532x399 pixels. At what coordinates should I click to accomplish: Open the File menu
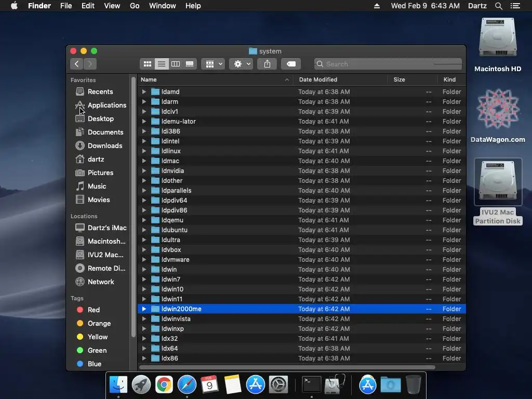[66, 6]
